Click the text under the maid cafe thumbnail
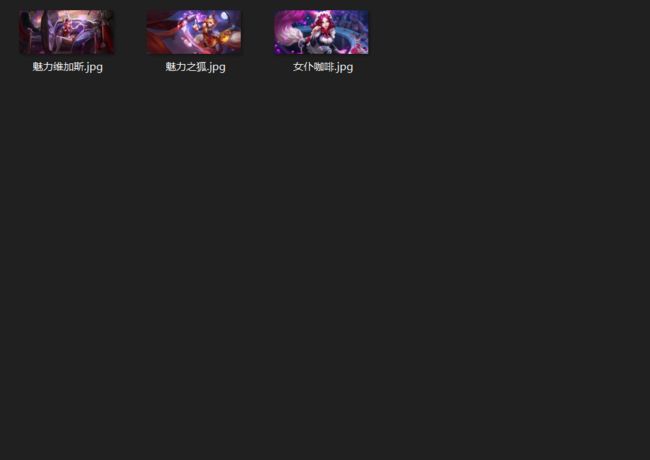 click(x=323, y=67)
